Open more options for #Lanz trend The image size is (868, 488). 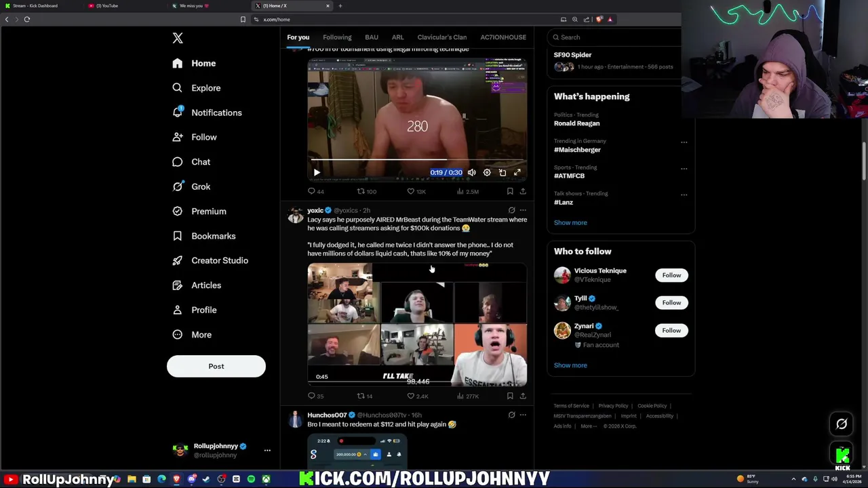[x=684, y=195]
